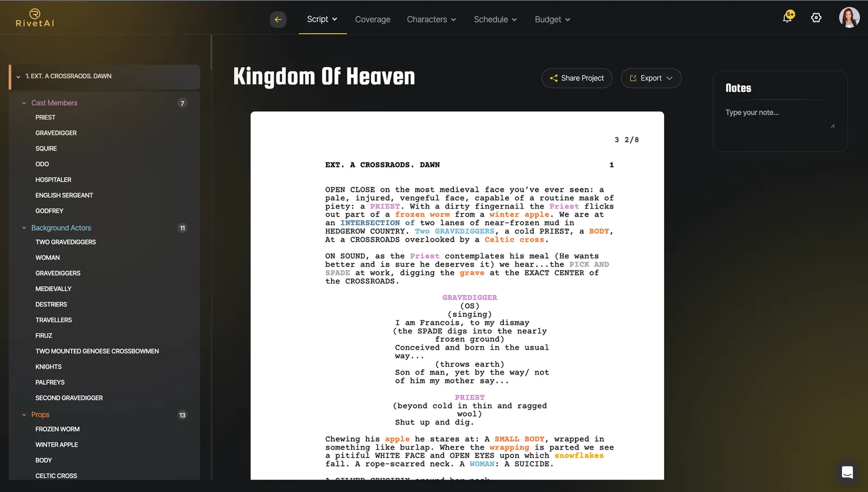Collapse the Background Actors section

[24, 228]
